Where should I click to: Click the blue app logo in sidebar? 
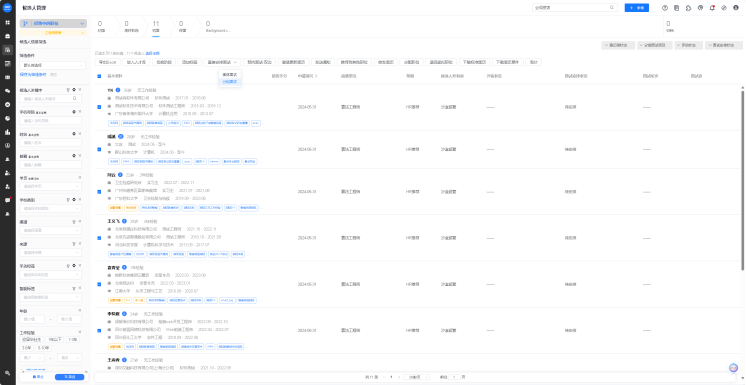click(x=8, y=8)
